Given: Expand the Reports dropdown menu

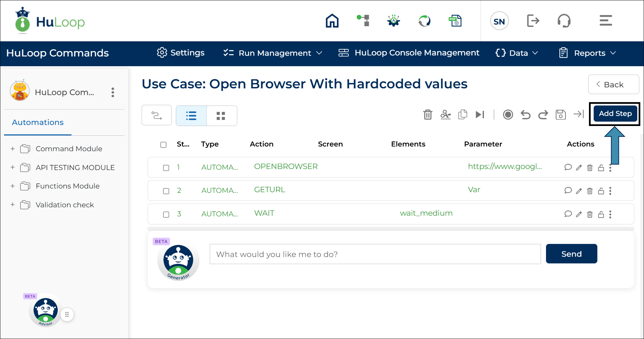Looking at the screenshot, I should tap(587, 53).
